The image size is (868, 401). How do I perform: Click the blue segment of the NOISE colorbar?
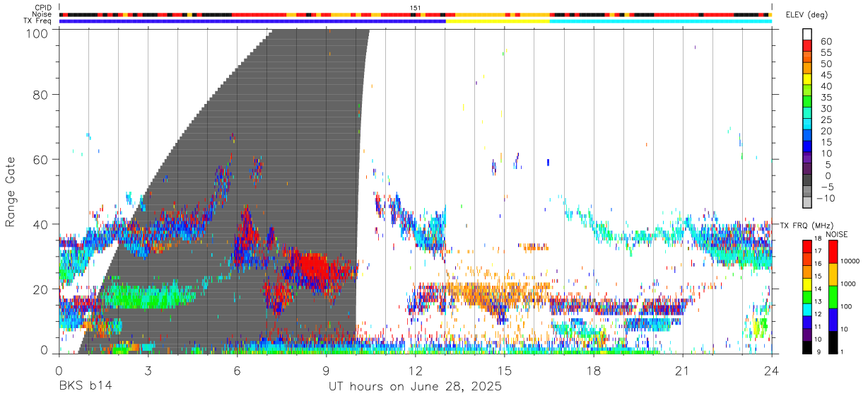click(833, 320)
